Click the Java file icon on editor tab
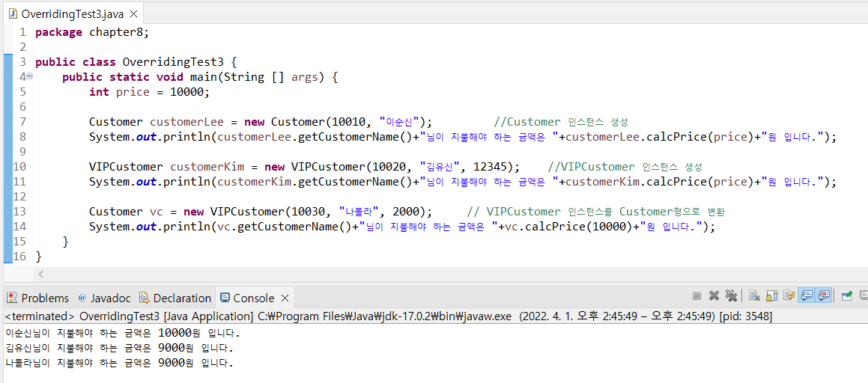Image resolution: width=868 pixels, height=383 pixels. pos(12,14)
